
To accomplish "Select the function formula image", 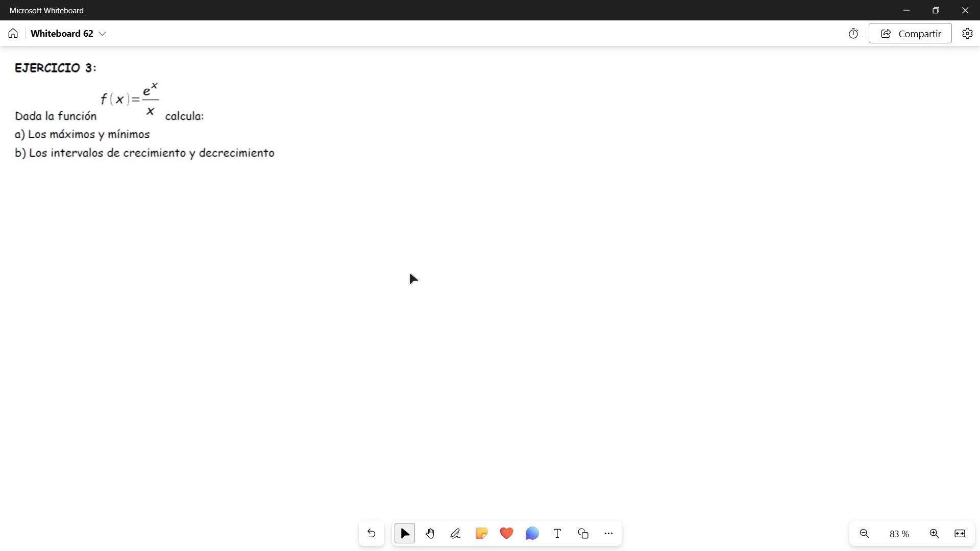I will pyautogui.click(x=130, y=99).
